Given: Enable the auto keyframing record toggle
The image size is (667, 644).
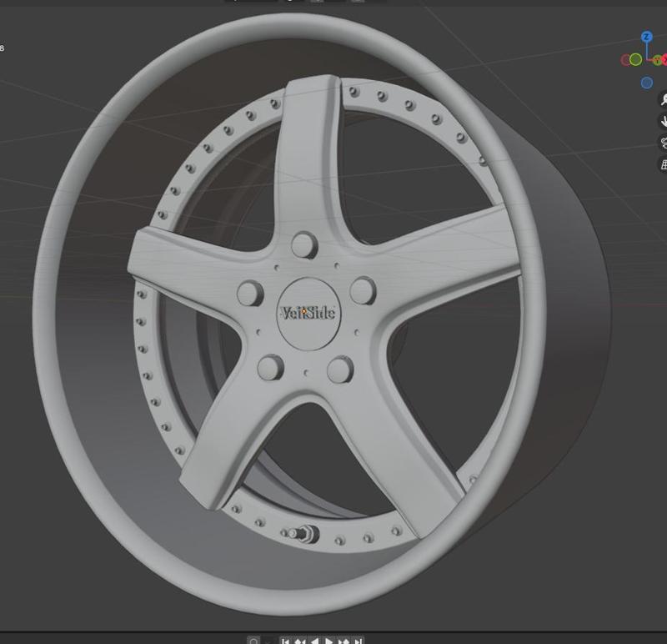Looking at the screenshot, I should click(254, 640).
